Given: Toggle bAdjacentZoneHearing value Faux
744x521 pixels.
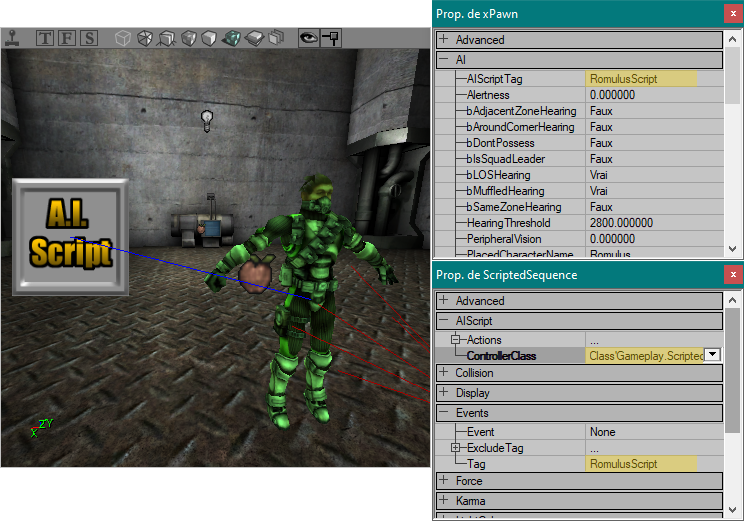Looking at the screenshot, I should pos(601,111).
